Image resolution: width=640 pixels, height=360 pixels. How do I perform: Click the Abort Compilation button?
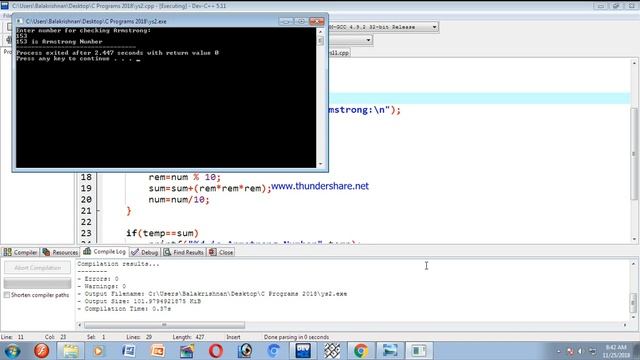pos(37,268)
